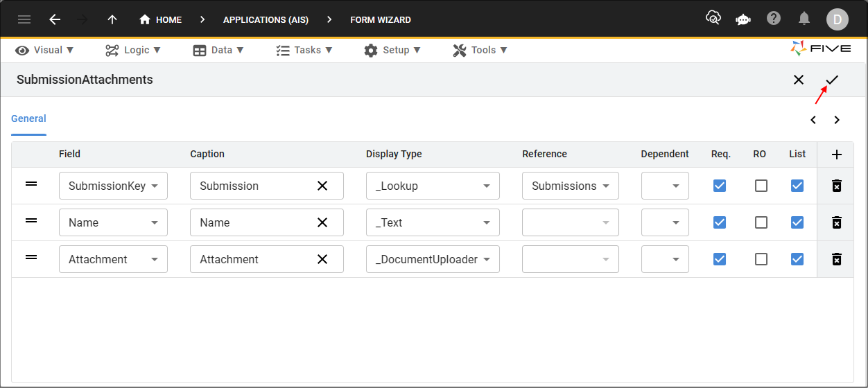Go to APPLICATIONS (AIS) breadcrumb

coord(266,19)
